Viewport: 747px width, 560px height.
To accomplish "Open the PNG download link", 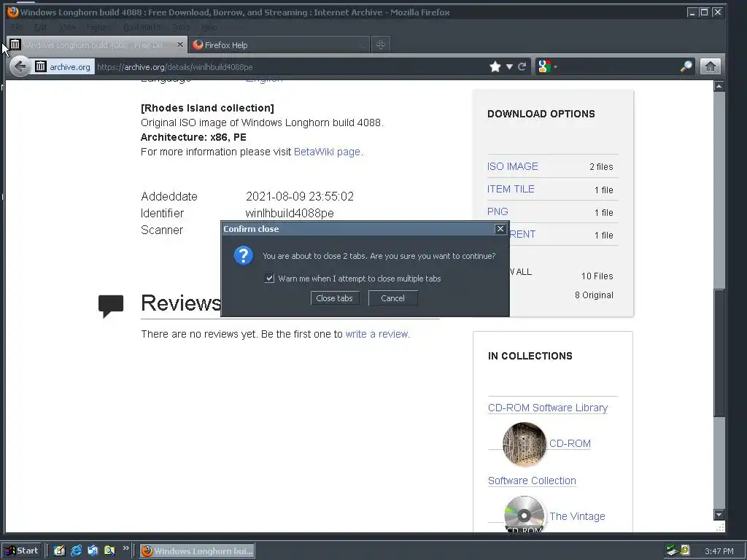I will [498, 211].
